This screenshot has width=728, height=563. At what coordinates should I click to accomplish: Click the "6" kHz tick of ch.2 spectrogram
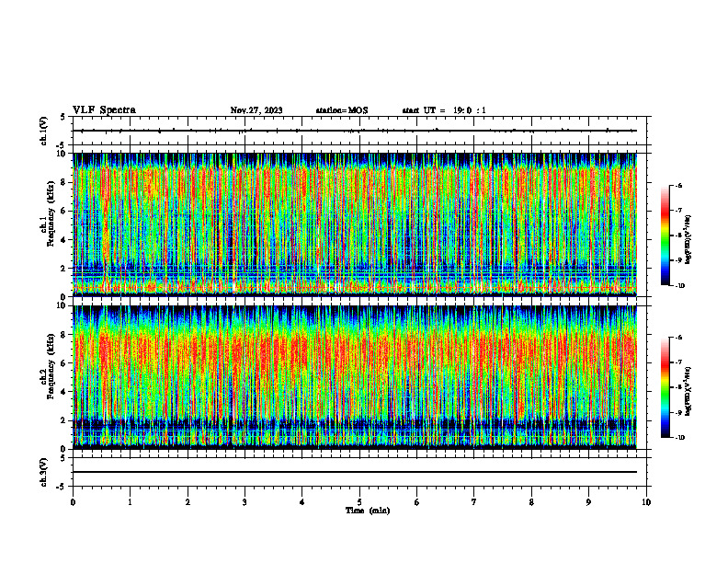[63, 363]
